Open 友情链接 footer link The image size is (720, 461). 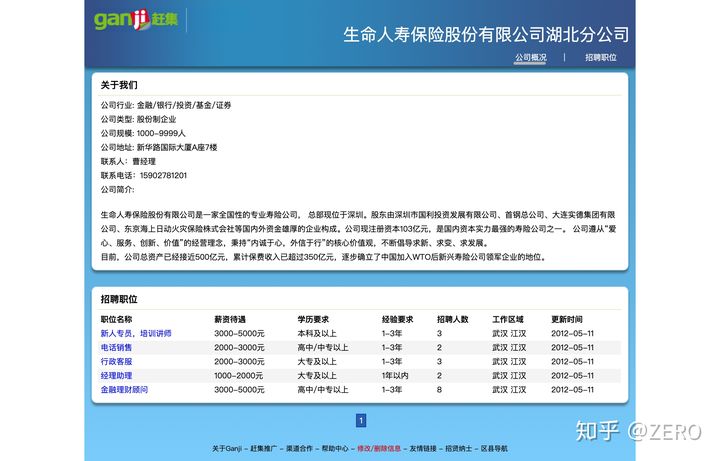click(x=423, y=448)
